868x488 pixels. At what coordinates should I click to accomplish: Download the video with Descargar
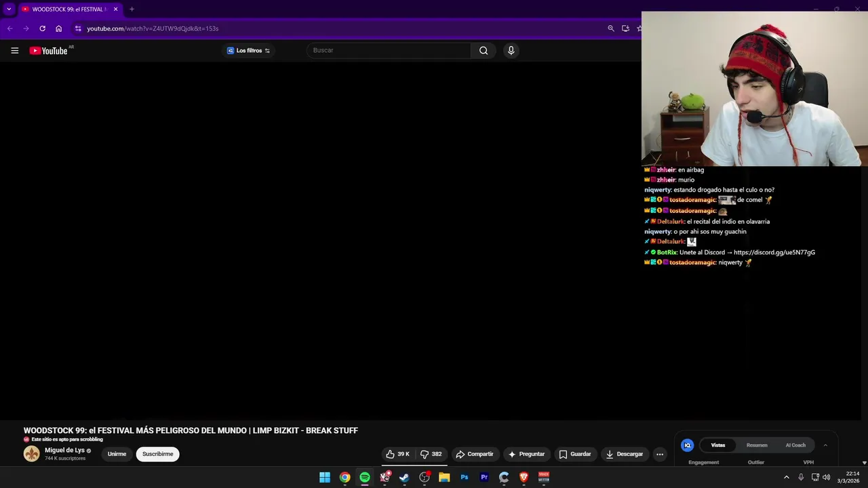tap(624, 454)
